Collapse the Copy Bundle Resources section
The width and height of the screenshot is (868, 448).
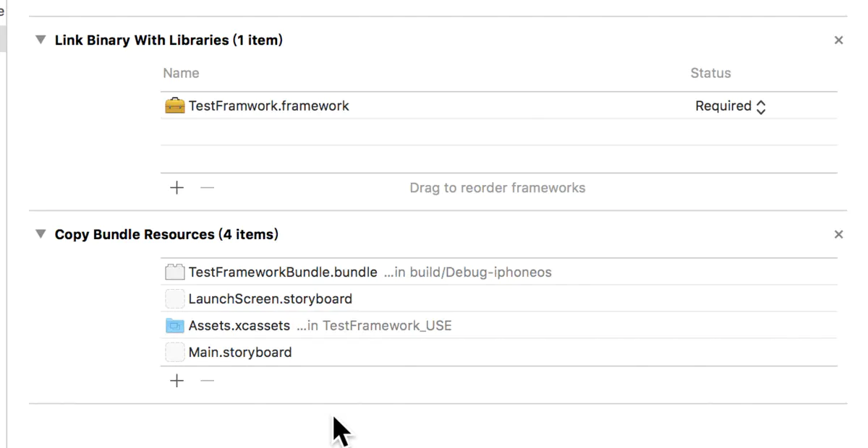pos(41,234)
